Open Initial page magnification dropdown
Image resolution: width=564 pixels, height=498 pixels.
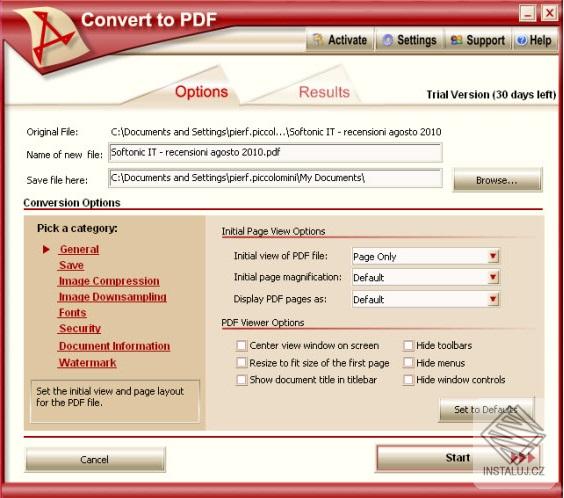click(x=425, y=277)
